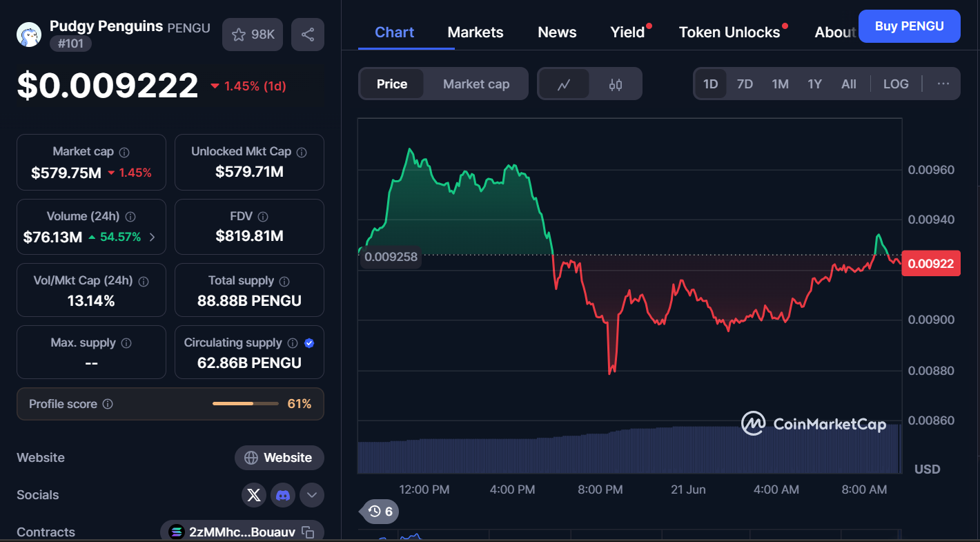Image resolution: width=980 pixels, height=542 pixels.
Task: Click the #101 rank badge
Action: 70,43
